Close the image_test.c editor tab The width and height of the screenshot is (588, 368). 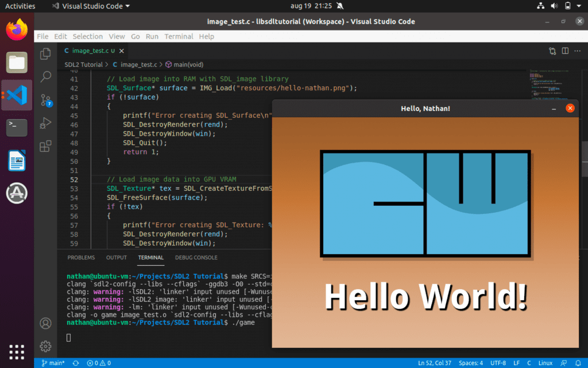coord(123,51)
